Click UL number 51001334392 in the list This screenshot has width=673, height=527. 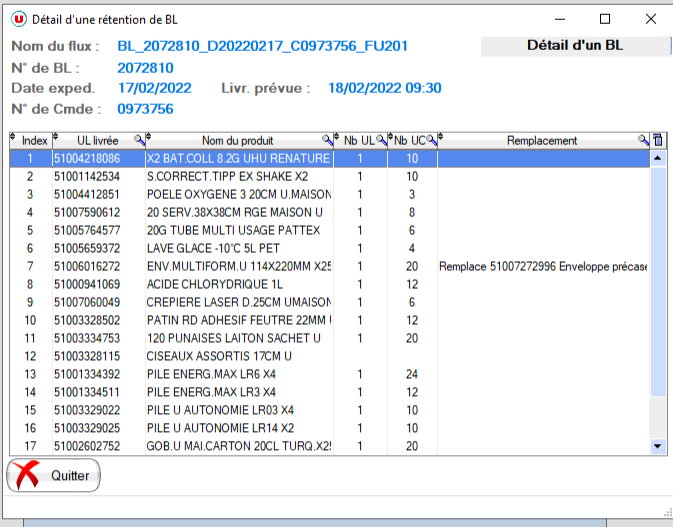pyautogui.click(x=87, y=375)
